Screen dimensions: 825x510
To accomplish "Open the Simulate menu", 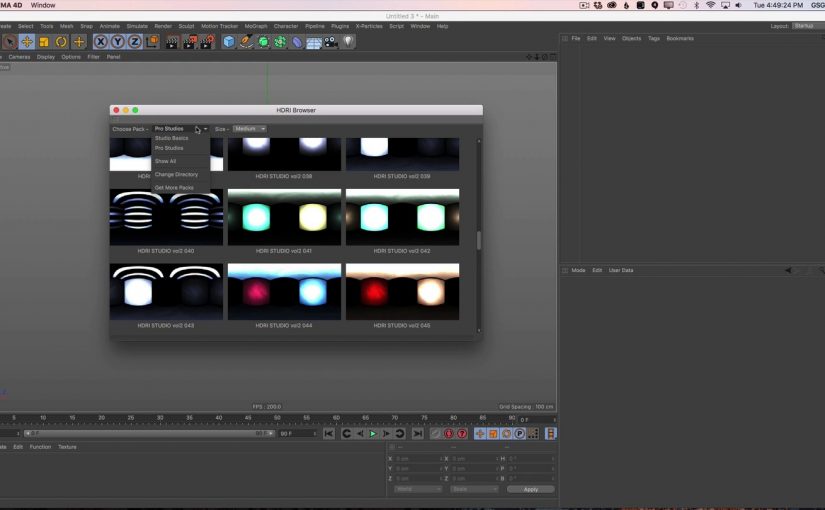I will coord(137,26).
